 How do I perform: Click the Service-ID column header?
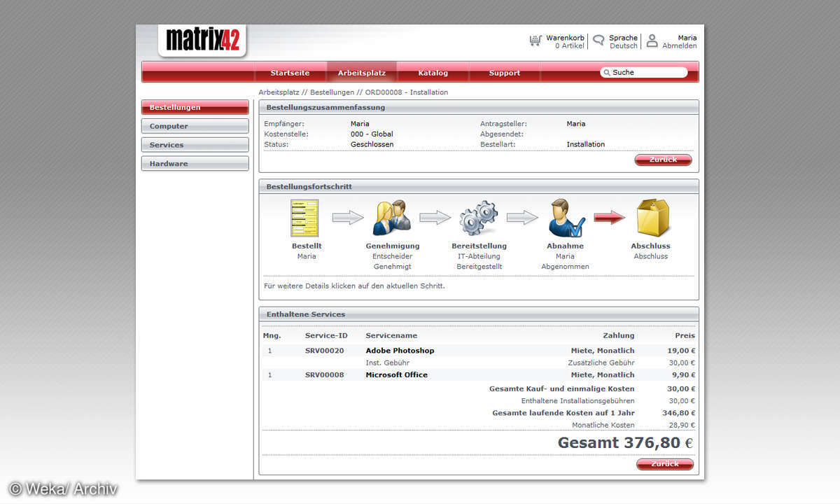coord(326,335)
